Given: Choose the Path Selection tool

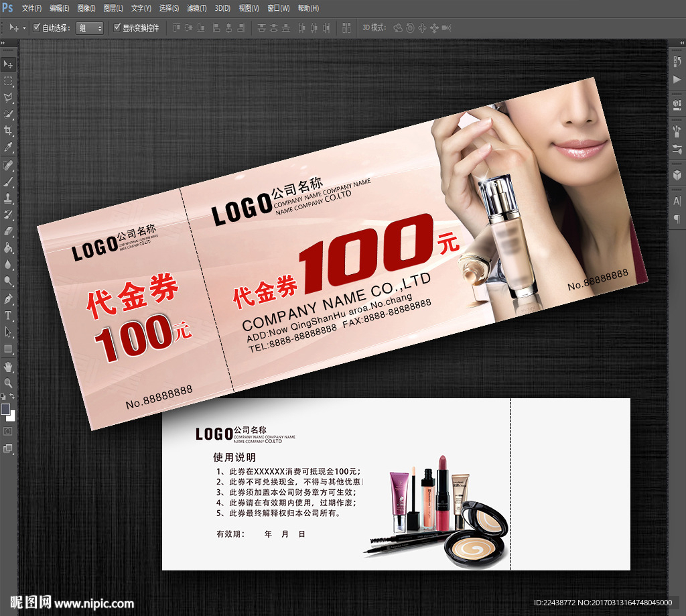Looking at the screenshot, I should click(8, 332).
